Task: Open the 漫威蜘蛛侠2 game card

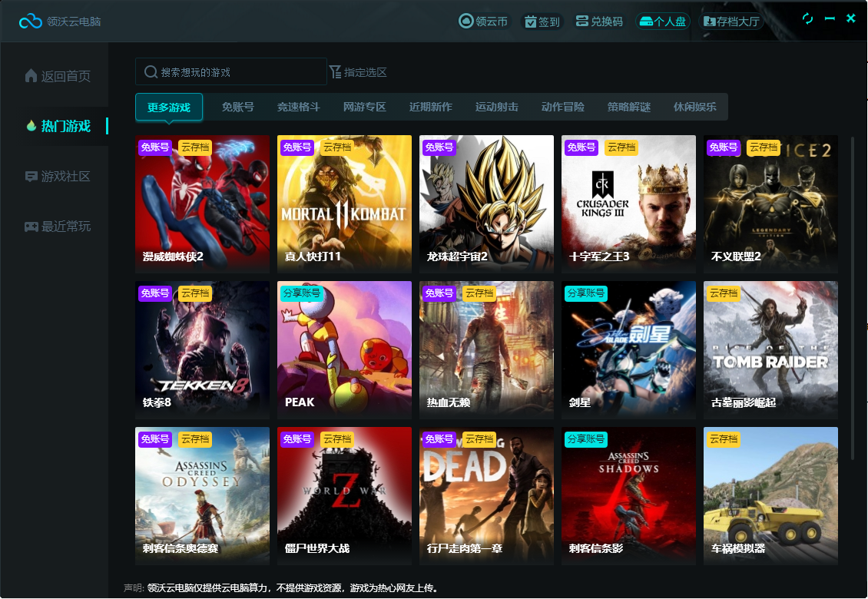Action: [202, 204]
